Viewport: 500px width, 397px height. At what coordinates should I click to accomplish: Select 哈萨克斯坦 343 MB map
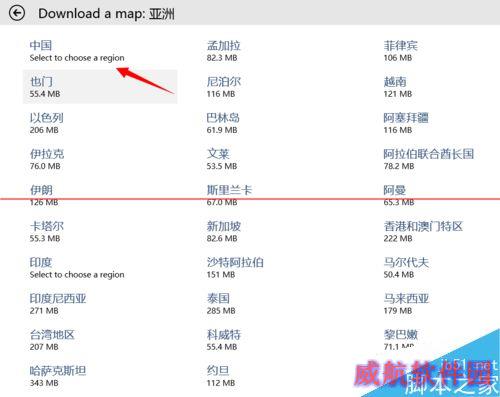pyautogui.click(x=100, y=376)
